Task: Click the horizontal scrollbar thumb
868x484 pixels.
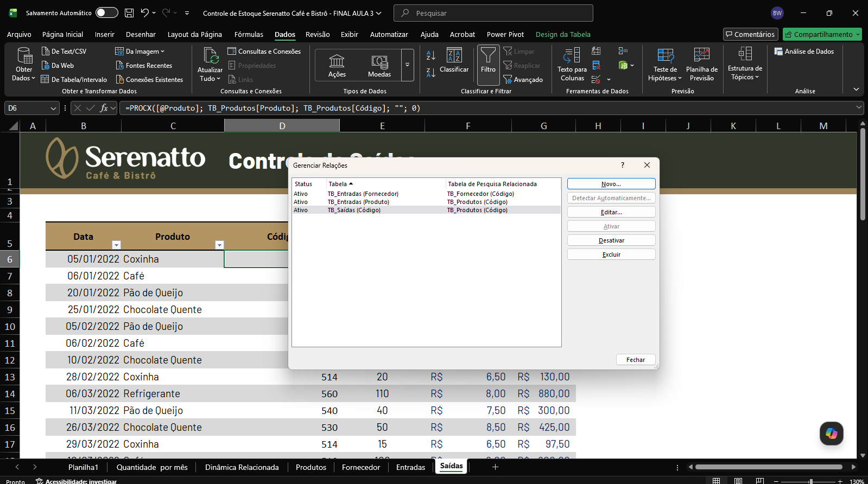Action: [x=769, y=467]
